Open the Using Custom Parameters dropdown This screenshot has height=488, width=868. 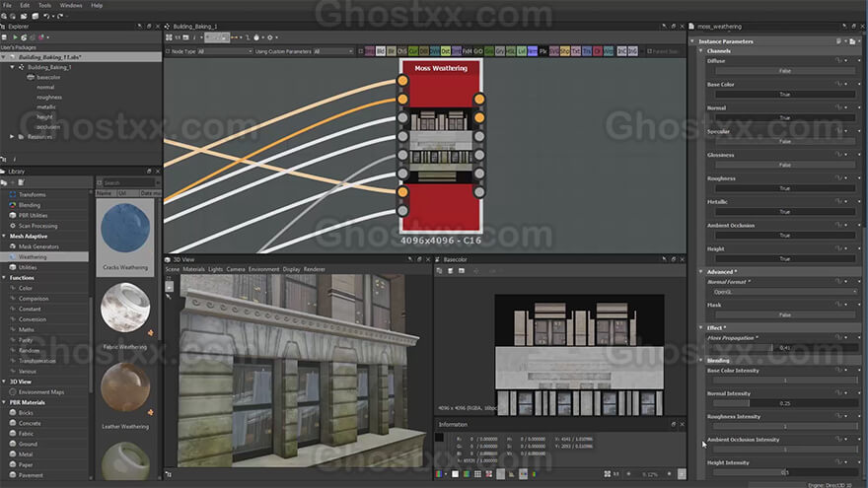(x=333, y=51)
